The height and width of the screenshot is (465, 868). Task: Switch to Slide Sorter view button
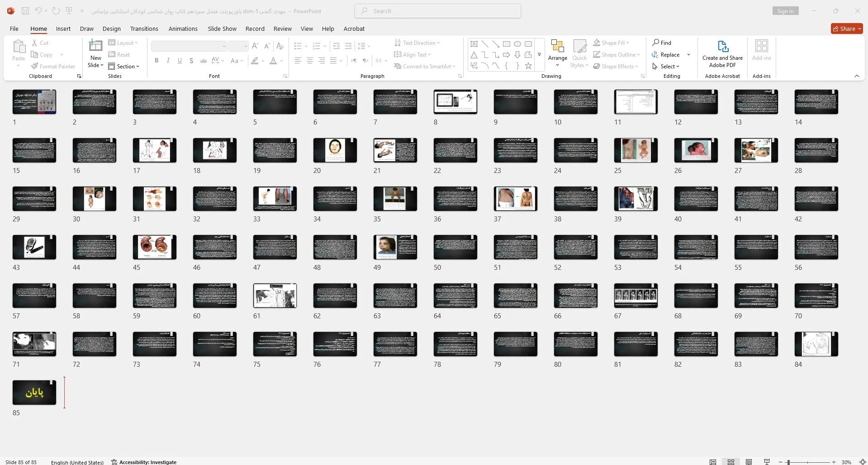pos(731,462)
